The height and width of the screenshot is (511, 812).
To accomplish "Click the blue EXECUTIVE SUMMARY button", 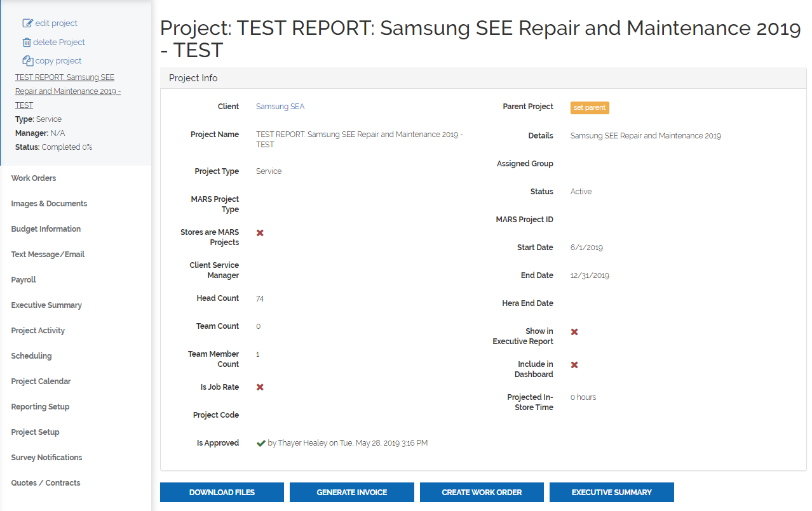I will tap(612, 493).
